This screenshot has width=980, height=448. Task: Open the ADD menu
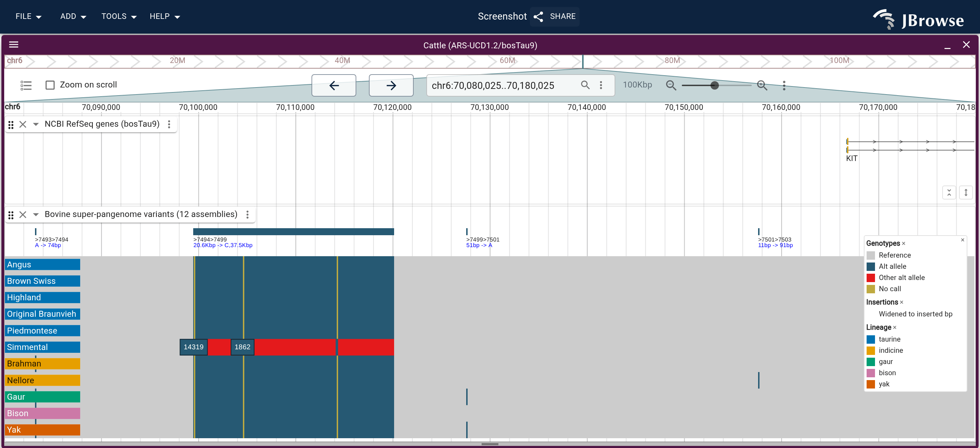coord(73,16)
